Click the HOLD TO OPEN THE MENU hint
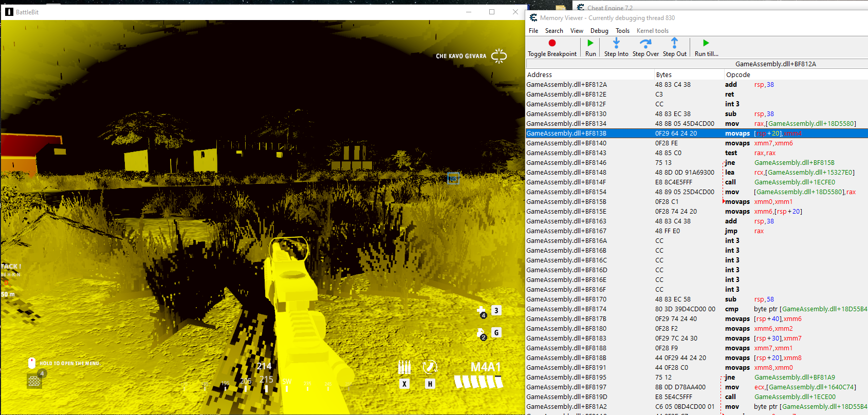 click(x=69, y=364)
